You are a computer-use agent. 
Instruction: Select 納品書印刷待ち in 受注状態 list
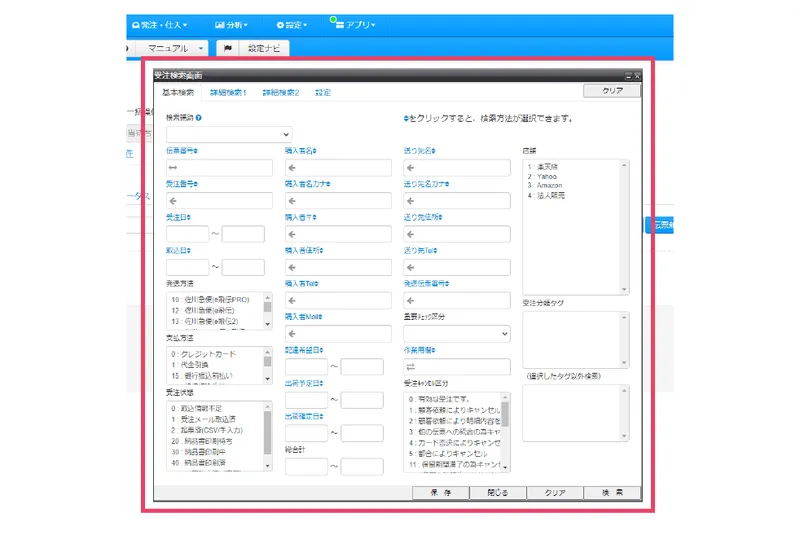tap(202, 441)
